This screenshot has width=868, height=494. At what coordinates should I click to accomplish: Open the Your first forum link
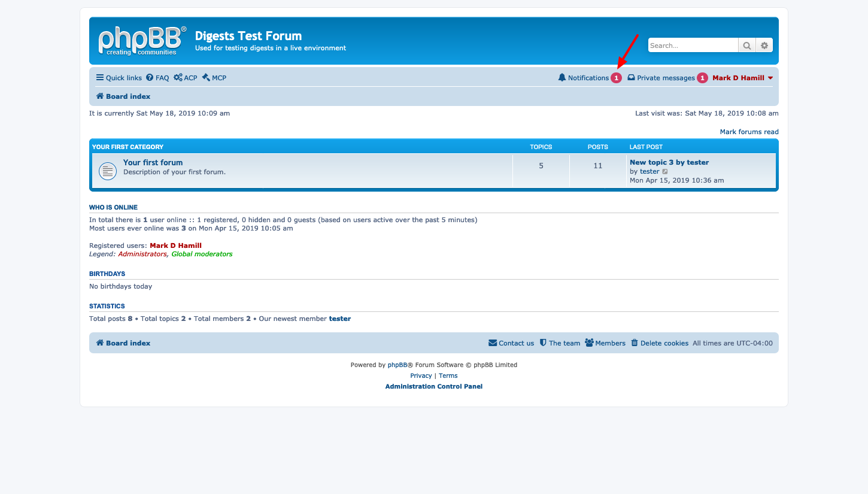click(153, 162)
